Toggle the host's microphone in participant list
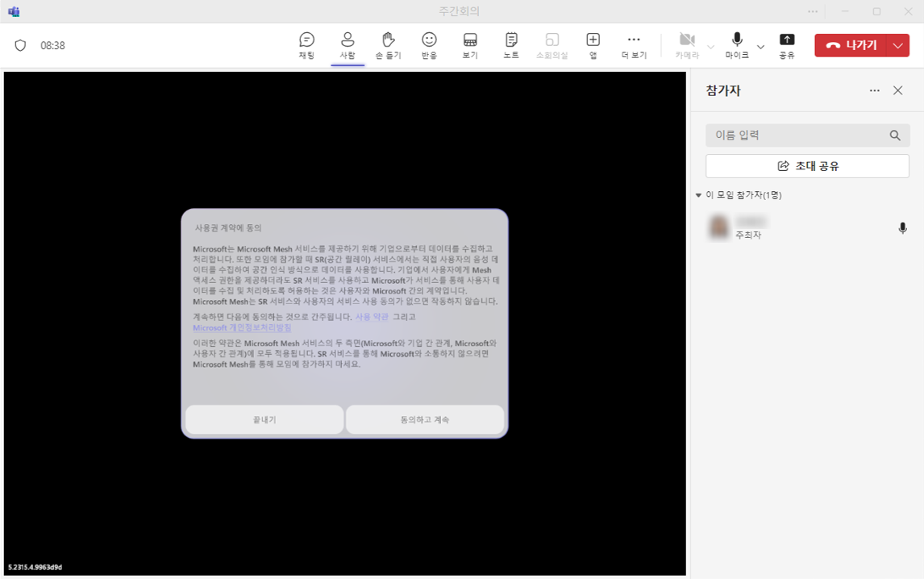The image size is (924, 579). tap(902, 228)
